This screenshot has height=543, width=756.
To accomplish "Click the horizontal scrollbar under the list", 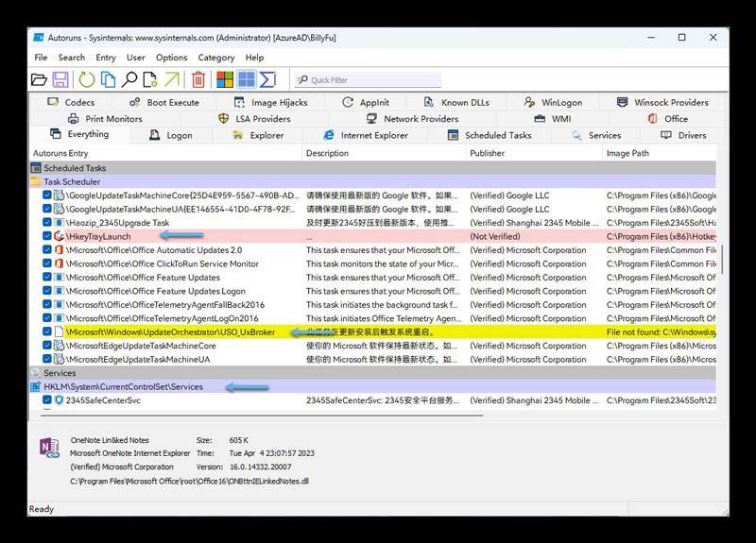I will 262,415.
